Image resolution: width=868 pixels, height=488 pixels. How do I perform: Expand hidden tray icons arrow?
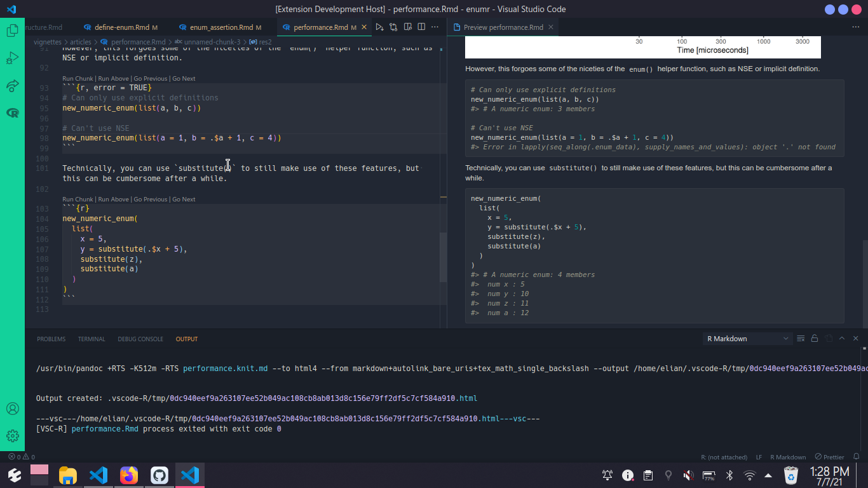[768, 475]
